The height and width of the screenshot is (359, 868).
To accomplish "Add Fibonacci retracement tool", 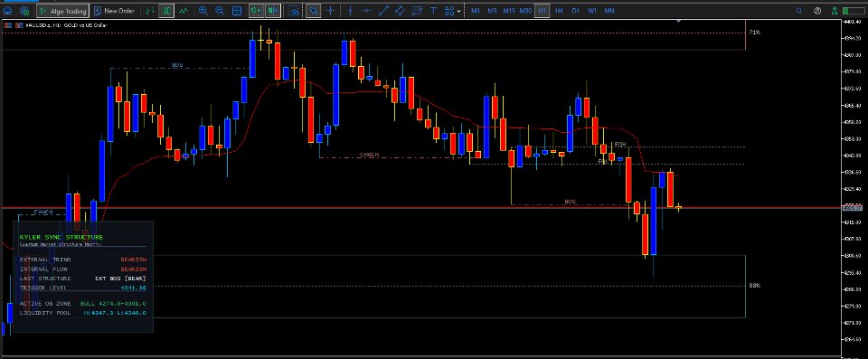I will (x=418, y=11).
